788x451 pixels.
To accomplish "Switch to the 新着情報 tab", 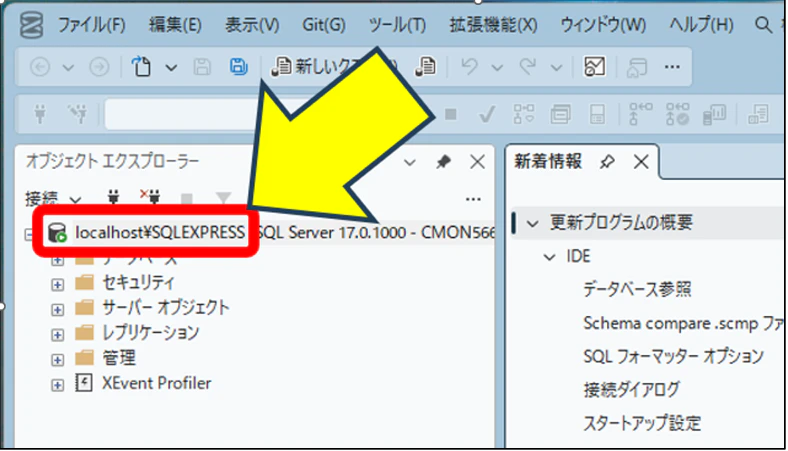I will tap(548, 161).
